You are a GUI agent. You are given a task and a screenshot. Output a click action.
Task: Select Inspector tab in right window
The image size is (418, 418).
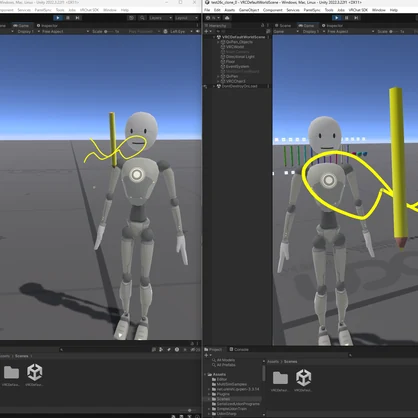point(332,25)
